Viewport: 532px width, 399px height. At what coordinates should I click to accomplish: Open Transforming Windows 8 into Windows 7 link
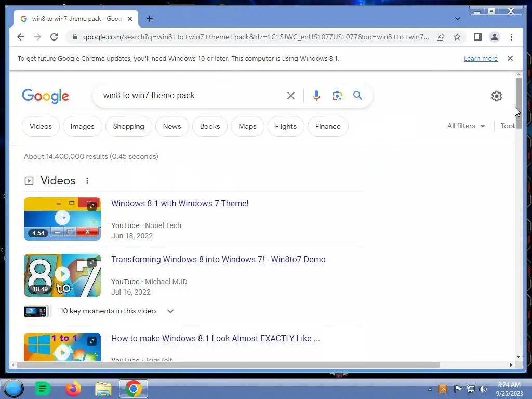[x=218, y=259]
